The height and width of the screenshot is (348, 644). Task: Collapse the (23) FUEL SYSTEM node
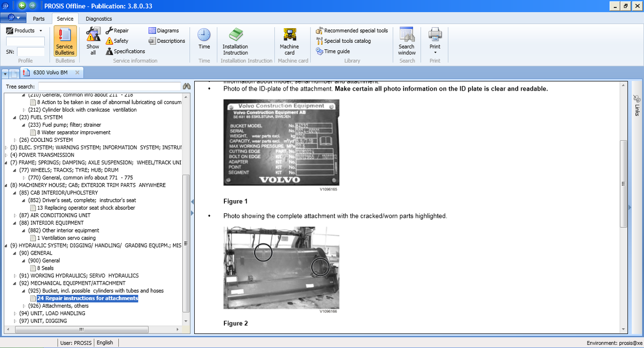pyautogui.click(x=15, y=117)
